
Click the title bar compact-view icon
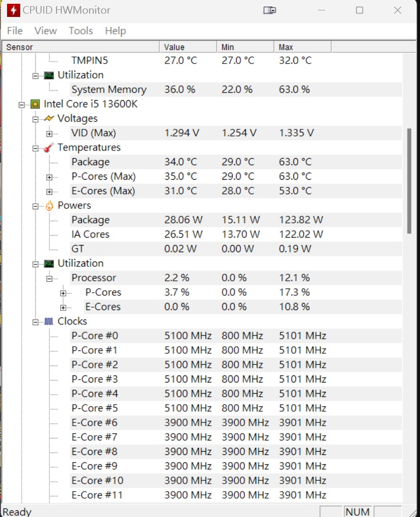pyautogui.click(x=269, y=10)
